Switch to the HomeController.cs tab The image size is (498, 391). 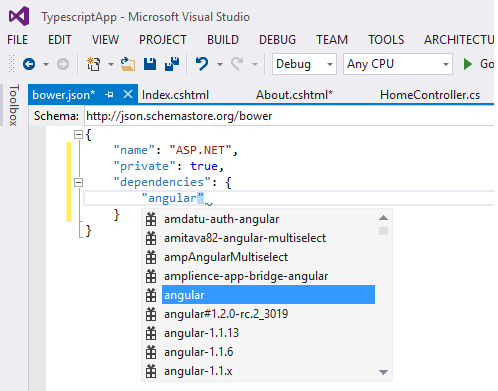pyautogui.click(x=430, y=95)
